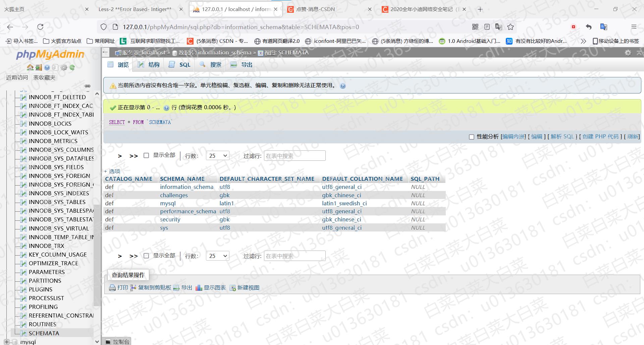
Task: Select SCHEMATA in navigation tree
Action: pos(44,333)
